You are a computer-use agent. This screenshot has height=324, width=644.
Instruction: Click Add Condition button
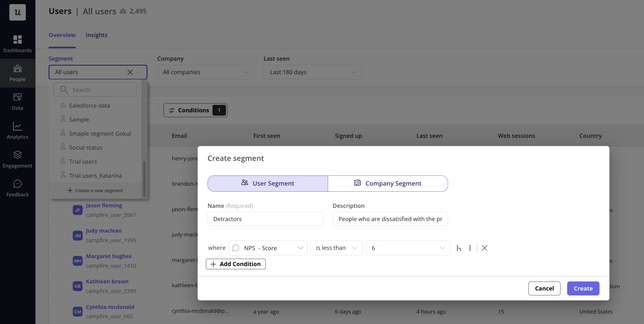[x=236, y=264]
